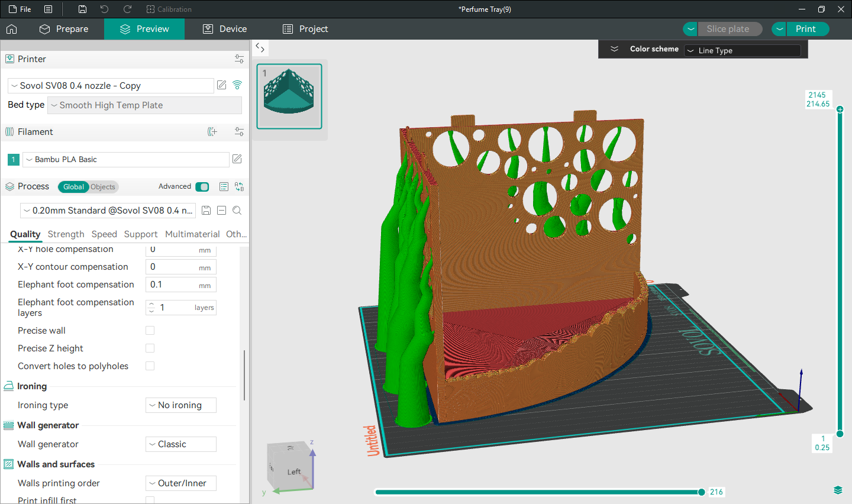Click the Slice plate button

[730, 29]
